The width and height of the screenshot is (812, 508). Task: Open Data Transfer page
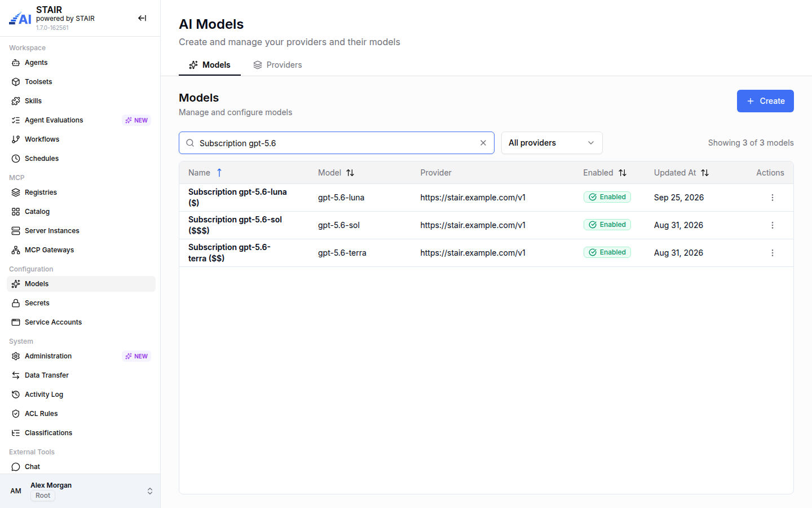(81, 375)
